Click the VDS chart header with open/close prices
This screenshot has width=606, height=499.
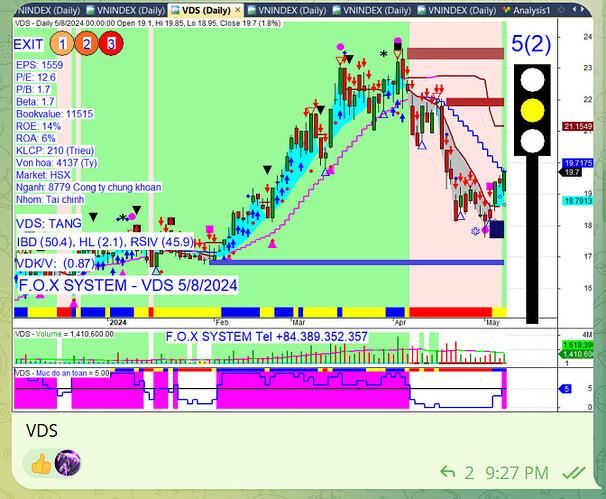(148, 24)
